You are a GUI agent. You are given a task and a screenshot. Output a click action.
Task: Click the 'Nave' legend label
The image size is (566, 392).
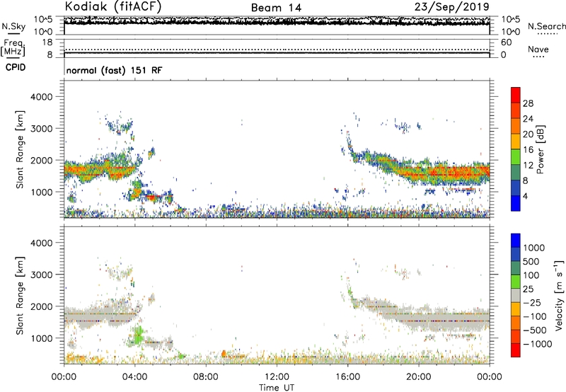pos(538,50)
